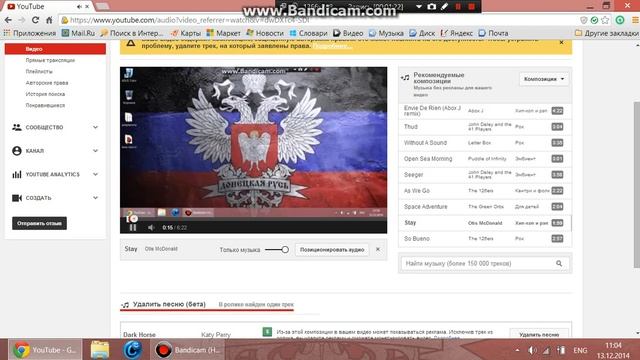Click Позиционировать аудио button
The width and height of the screenshot is (640, 360).
click(x=332, y=249)
